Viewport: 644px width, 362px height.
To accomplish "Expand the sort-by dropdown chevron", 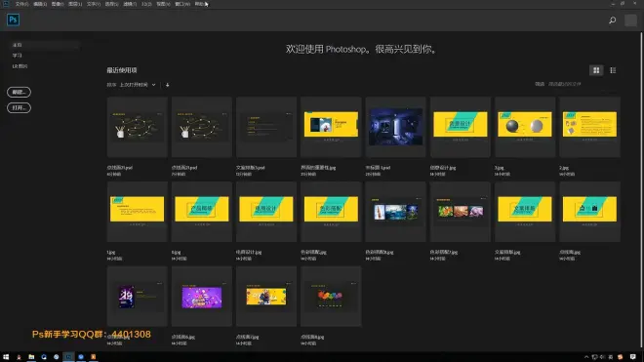I will [x=153, y=85].
